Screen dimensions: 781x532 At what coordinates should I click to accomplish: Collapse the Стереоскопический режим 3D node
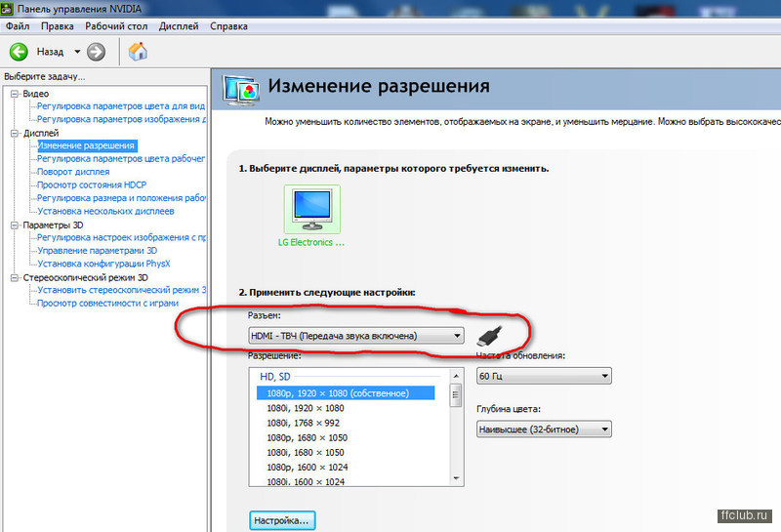pyautogui.click(x=15, y=277)
